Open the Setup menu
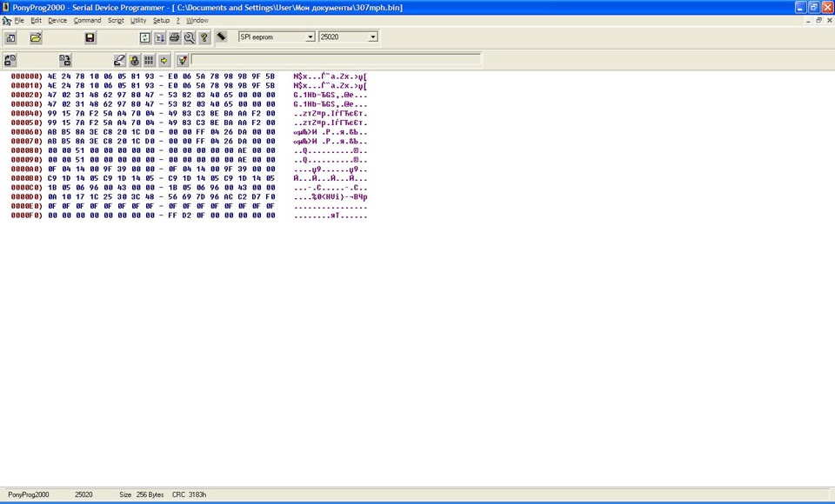835x504 pixels. click(162, 21)
